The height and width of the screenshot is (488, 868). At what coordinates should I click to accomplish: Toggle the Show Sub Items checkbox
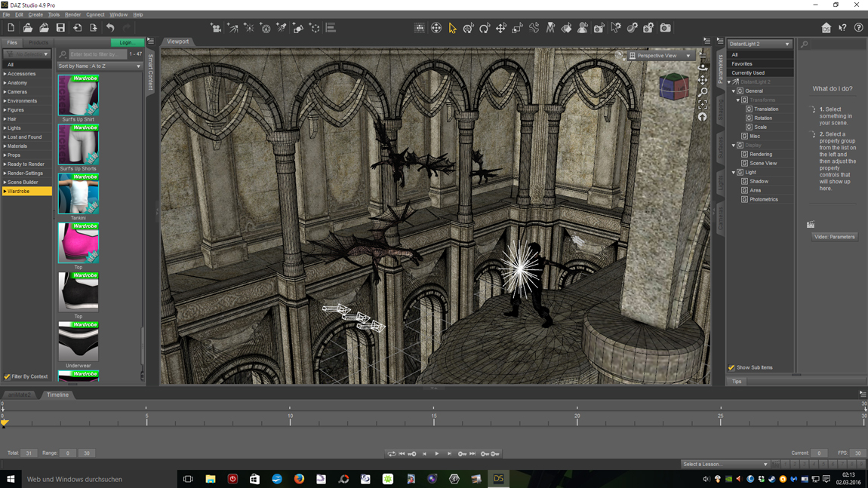click(x=731, y=367)
